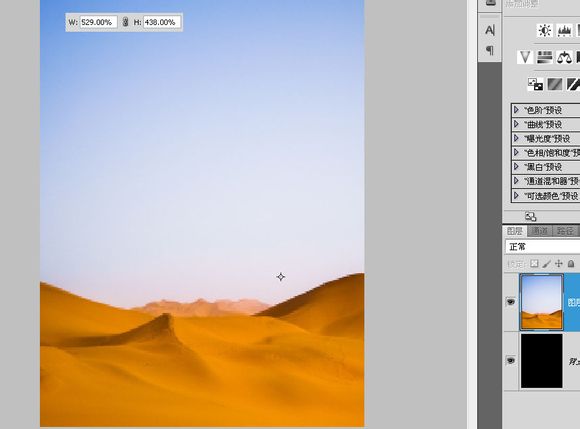Screen dimensions: 580x429
Task: Click the W width percentage field
Action: [x=98, y=22]
